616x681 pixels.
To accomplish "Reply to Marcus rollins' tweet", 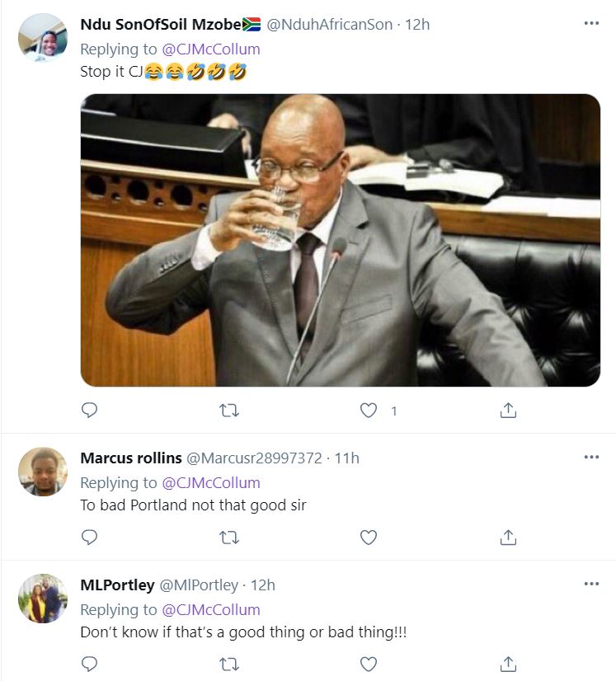I will (90, 538).
